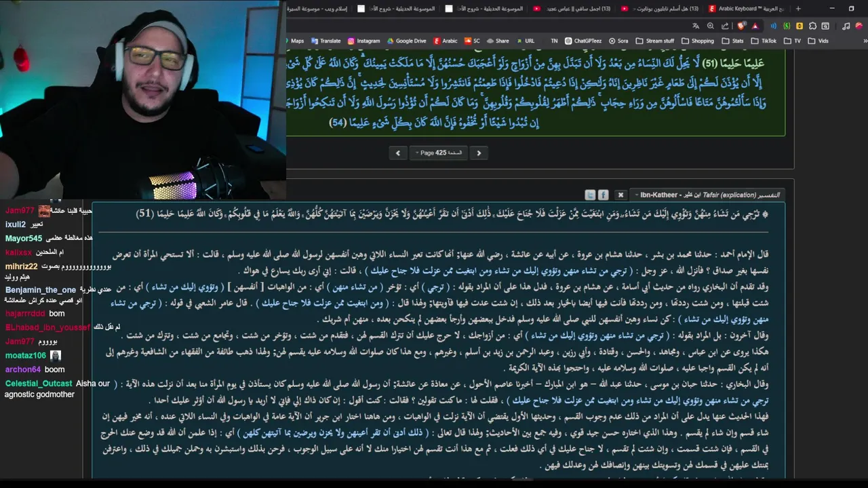Open the Translate bookmark
Image resolution: width=868 pixels, height=488 pixels.
[325, 41]
